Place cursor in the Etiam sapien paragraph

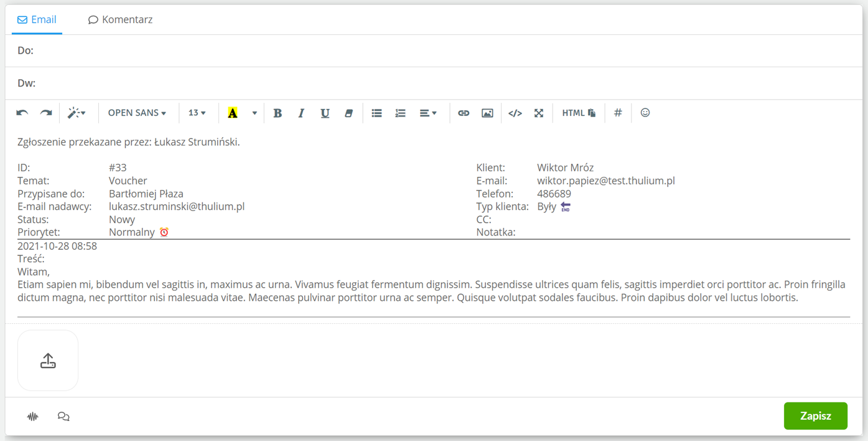coord(431,291)
